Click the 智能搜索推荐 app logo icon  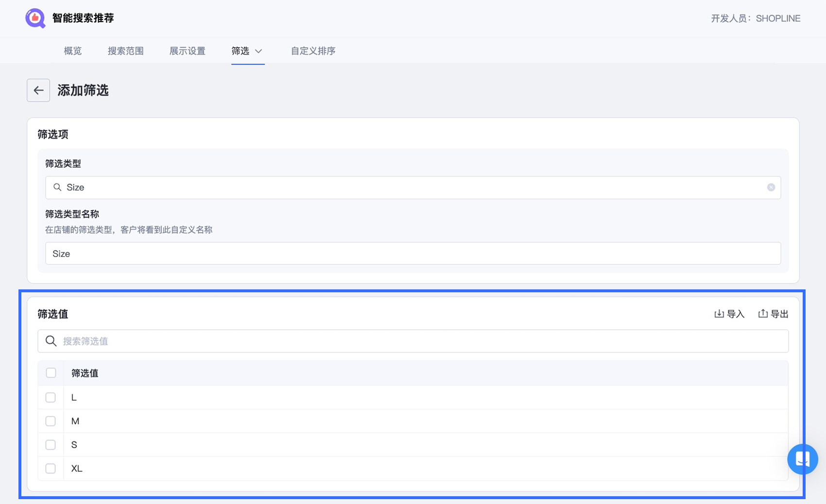coord(35,18)
